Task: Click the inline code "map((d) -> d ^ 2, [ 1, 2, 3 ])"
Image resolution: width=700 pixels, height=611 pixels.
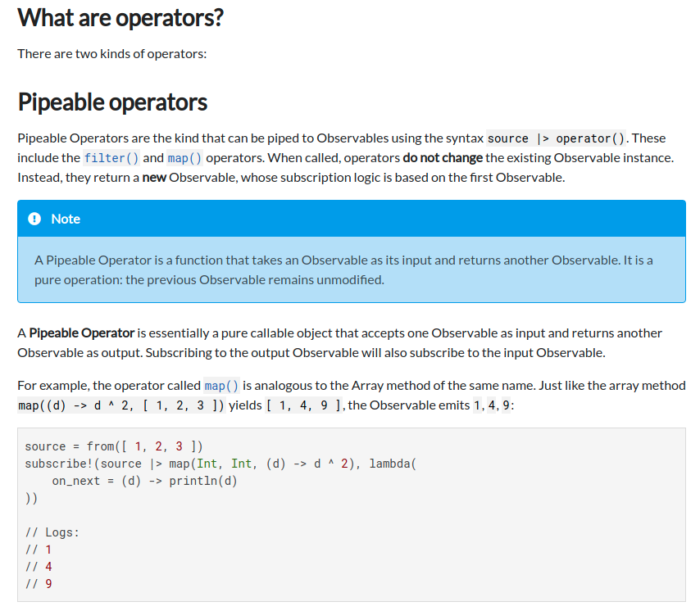Action: pyautogui.click(x=121, y=405)
